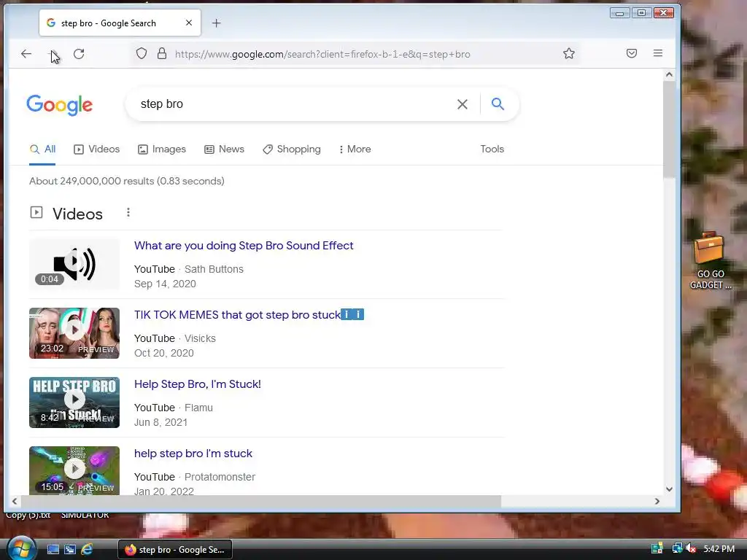Click the vertical scrollbar thumb
Viewport: 747px width, 560px height.
click(669, 129)
